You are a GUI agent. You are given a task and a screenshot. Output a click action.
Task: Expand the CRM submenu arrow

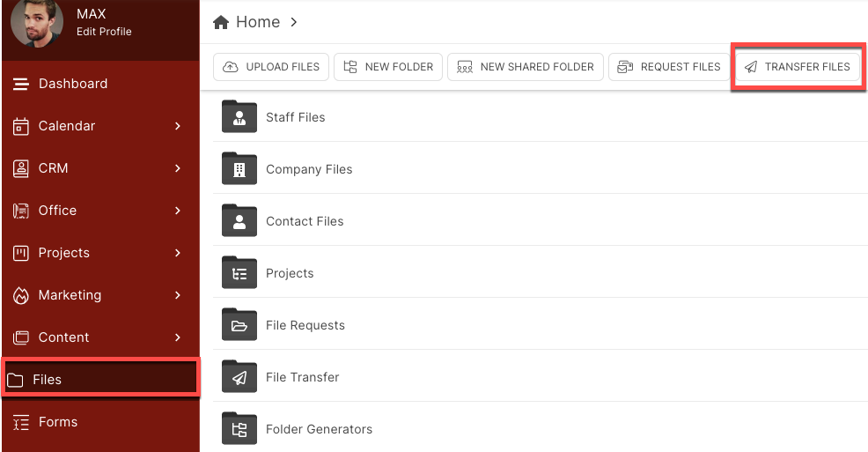tap(178, 167)
